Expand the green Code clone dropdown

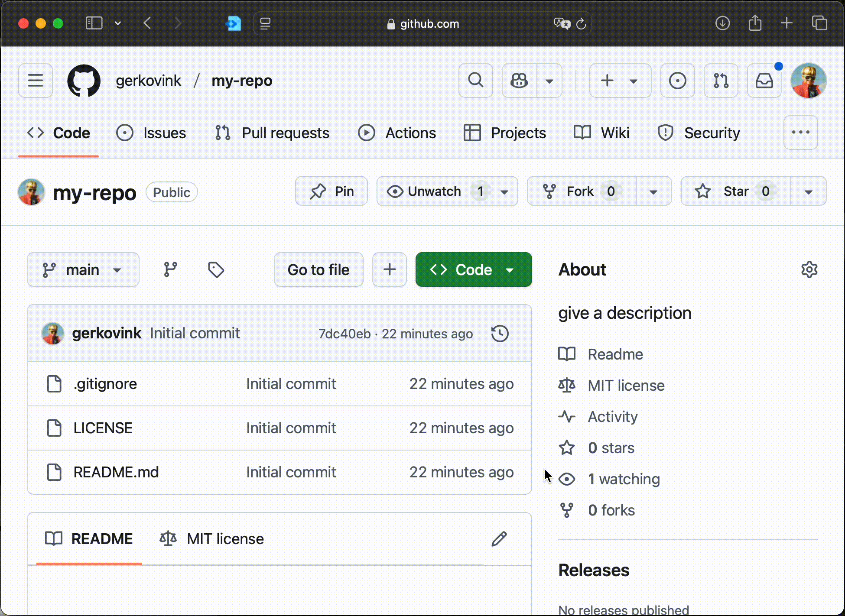474,269
